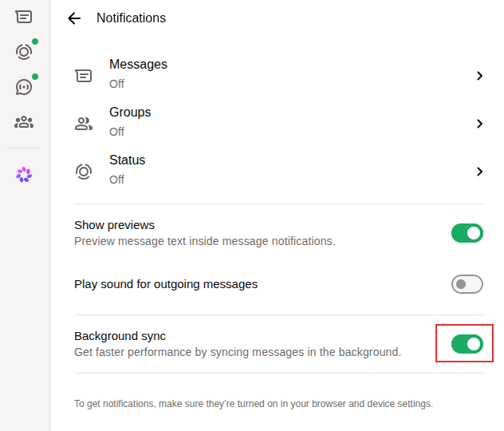Click the Messages row icon
The image size is (504, 431).
[84, 76]
